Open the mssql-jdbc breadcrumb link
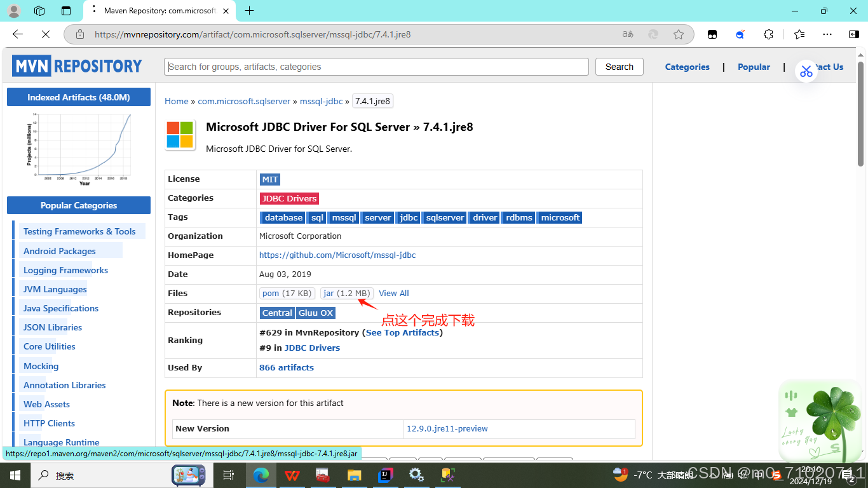Image resolution: width=868 pixels, height=488 pixels. coord(321,101)
